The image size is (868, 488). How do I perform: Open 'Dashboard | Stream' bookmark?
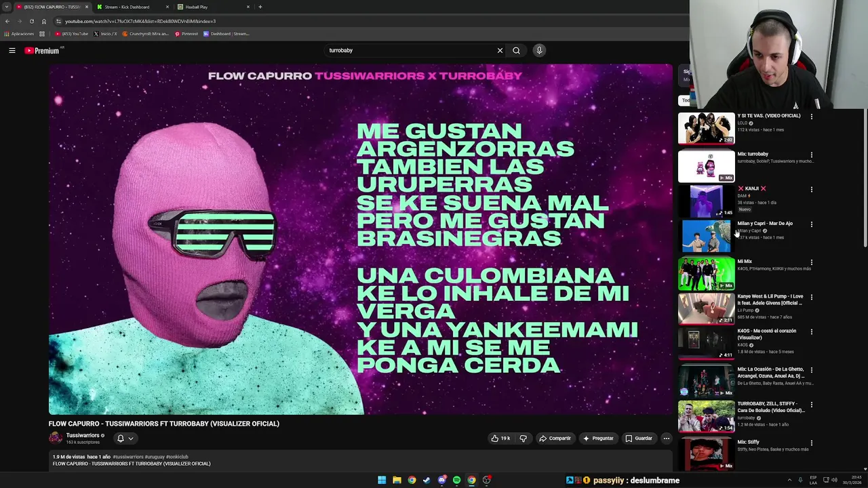point(226,34)
